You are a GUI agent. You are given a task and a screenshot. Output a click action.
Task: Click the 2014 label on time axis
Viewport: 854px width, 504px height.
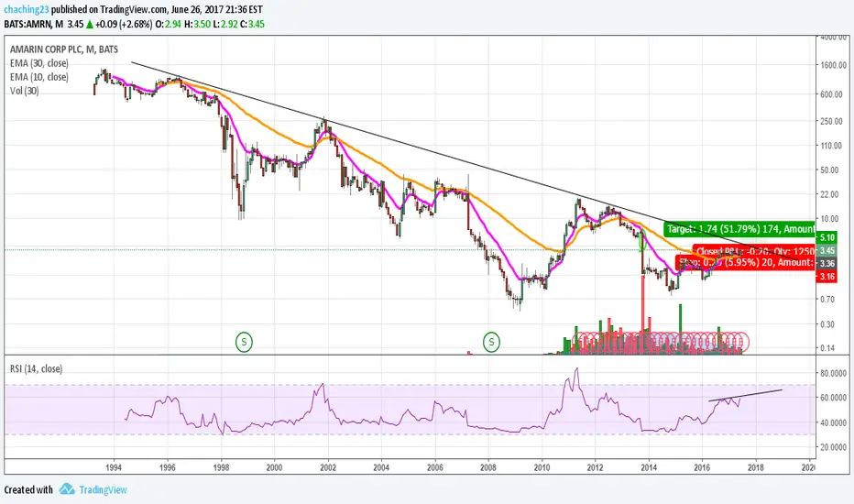click(649, 467)
